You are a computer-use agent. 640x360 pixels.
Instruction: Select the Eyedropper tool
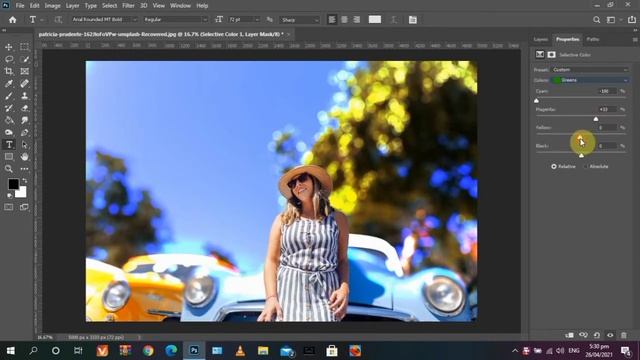click(x=9, y=84)
